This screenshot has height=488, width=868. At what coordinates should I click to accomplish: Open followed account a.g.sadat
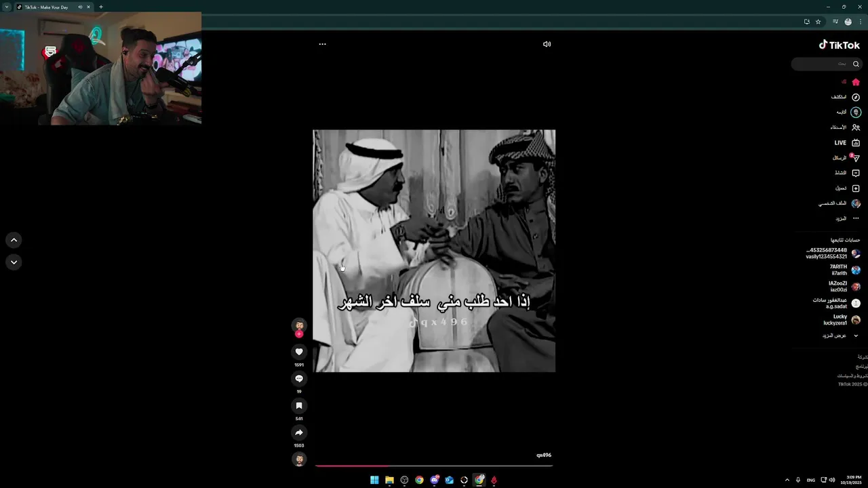click(x=837, y=303)
